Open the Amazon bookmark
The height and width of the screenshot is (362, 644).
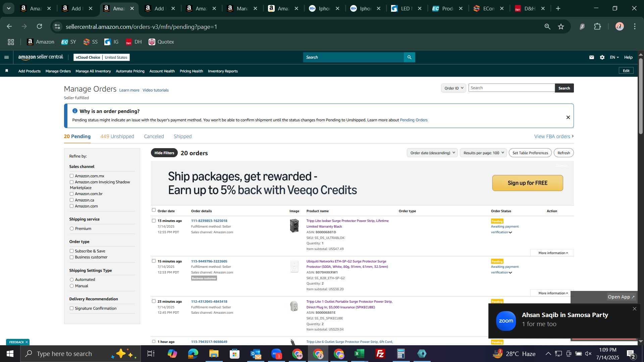click(41, 42)
